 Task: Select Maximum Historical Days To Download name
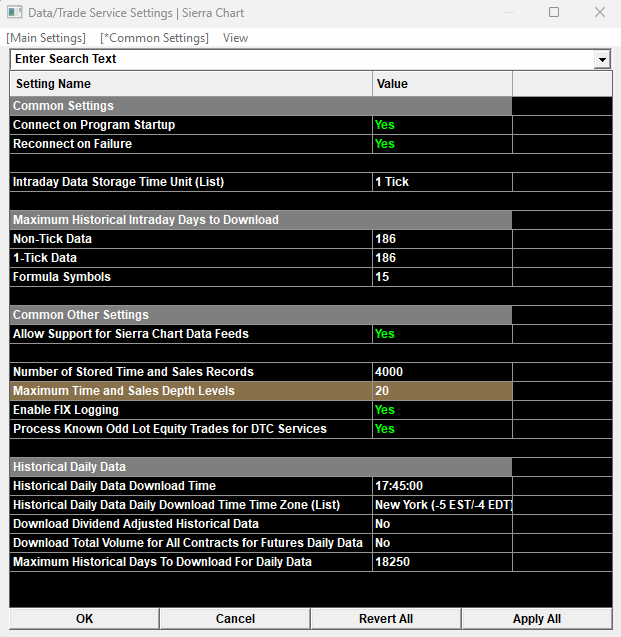tap(191, 562)
